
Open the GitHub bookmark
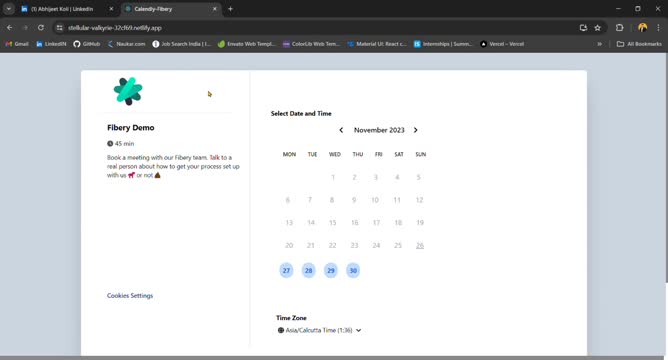tap(86, 44)
